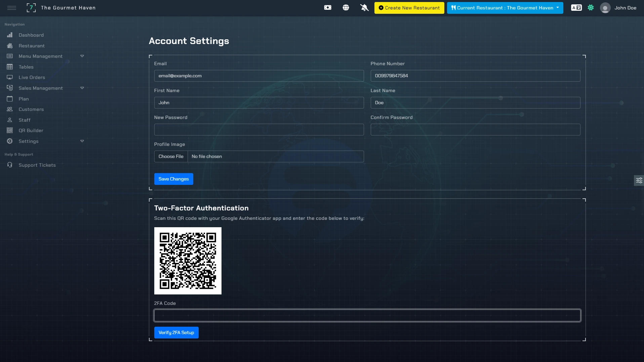This screenshot has height=362, width=644.
Task: Click Save Changes button
Action: tap(173, 179)
